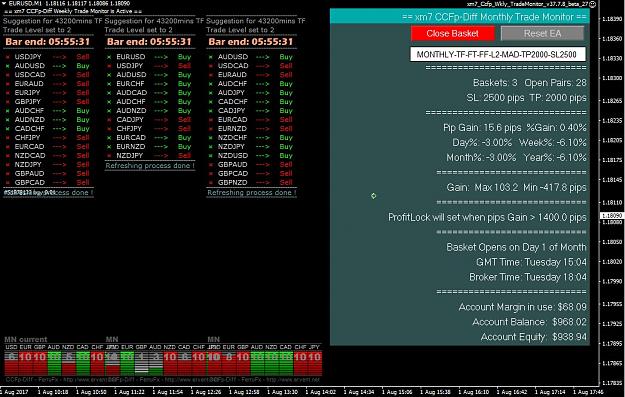This screenshot has width=625, height=397.
Task: Click the '1 Aug 14:34' time axis label
Action: point(359,392)
